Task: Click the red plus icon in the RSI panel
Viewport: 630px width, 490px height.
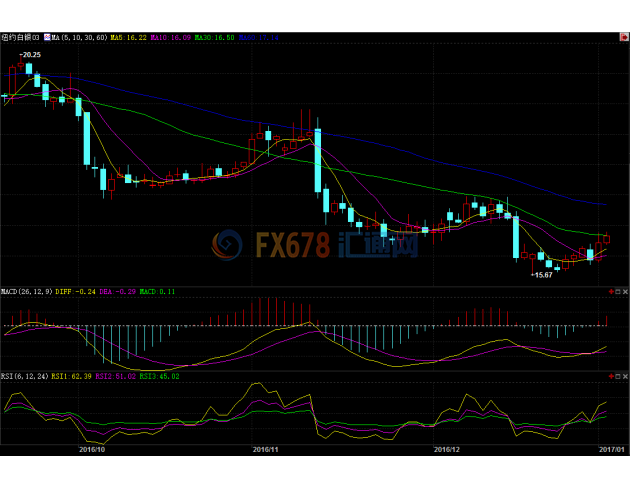Action: (x=611, y=376)
